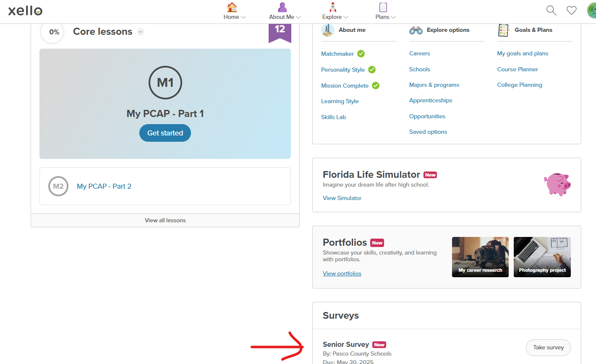
Task: Open favorites heart icon
Action: 572,10
